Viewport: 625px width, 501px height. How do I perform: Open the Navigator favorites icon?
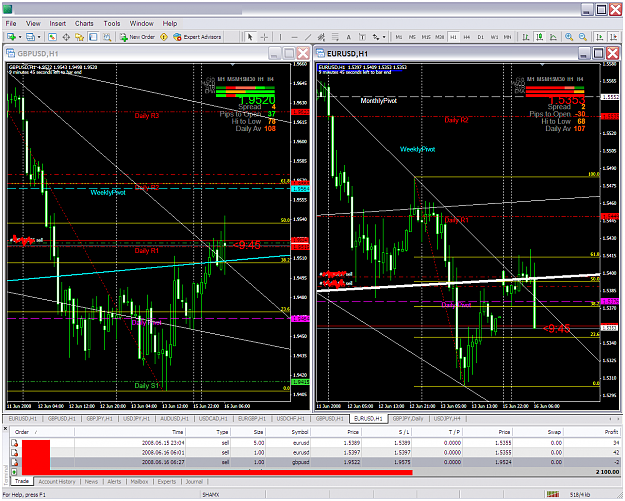[x=79, y=37]
